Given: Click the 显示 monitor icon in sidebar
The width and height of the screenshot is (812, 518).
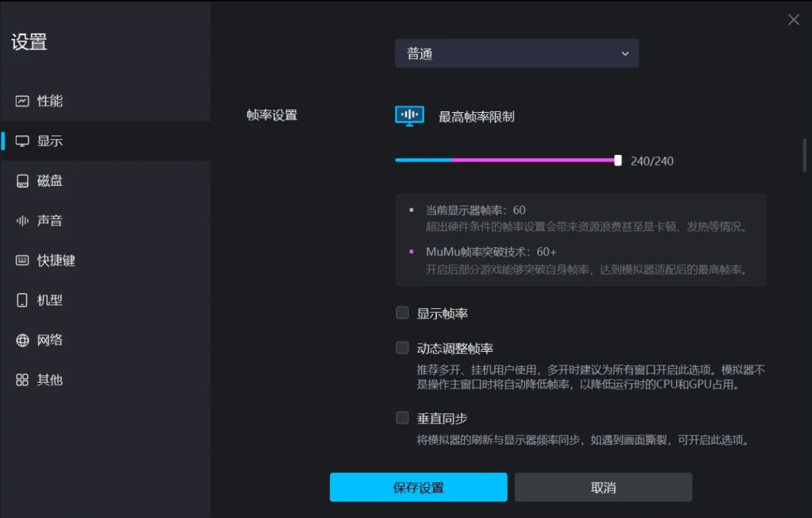Looking at the screenshot, I should [x=23, y=141].
